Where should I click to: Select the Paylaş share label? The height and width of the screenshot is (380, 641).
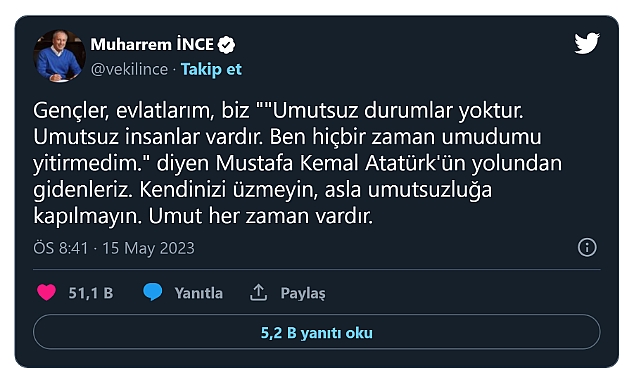click(303, 293)
